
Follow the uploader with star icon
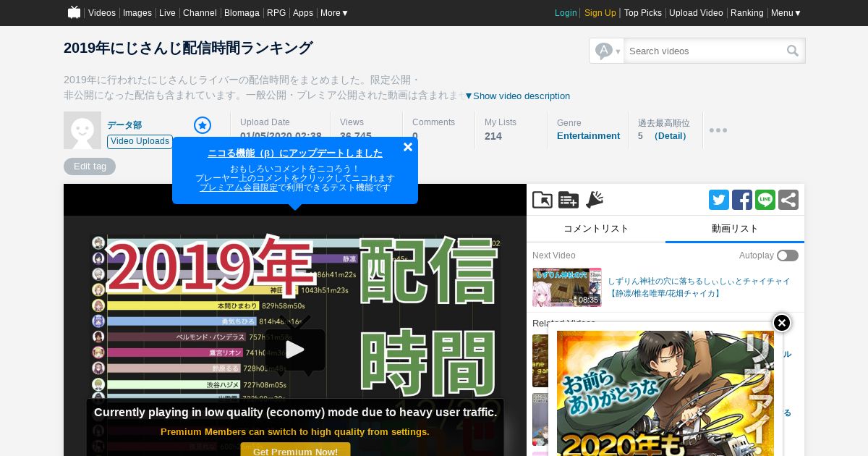(x=203, y=125)
